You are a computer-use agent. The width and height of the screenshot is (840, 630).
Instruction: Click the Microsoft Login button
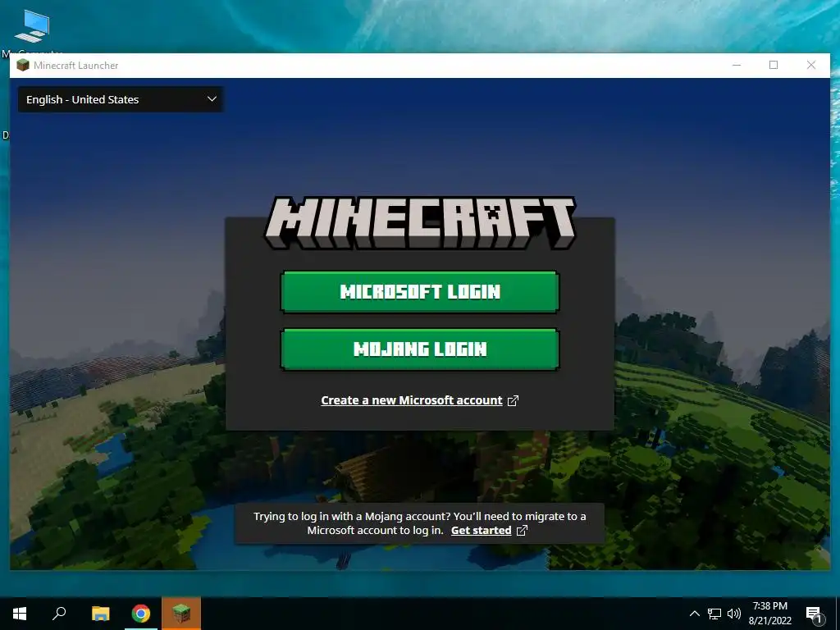[x=419, y=292]
